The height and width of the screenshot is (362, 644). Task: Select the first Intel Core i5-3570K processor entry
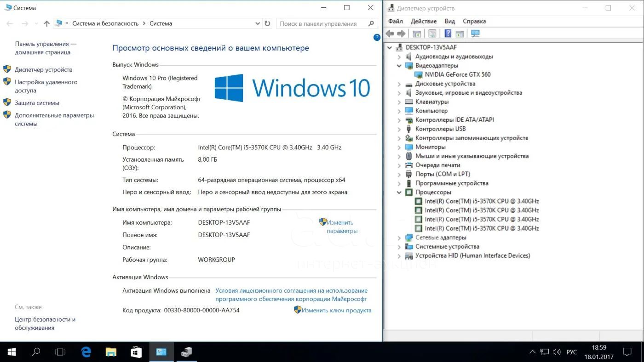click(482, 201)
